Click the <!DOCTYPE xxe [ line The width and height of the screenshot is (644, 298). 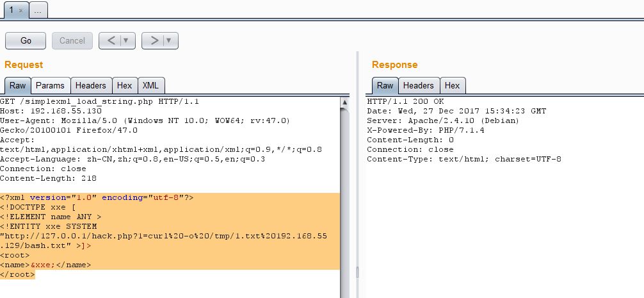tap(38, 207)
